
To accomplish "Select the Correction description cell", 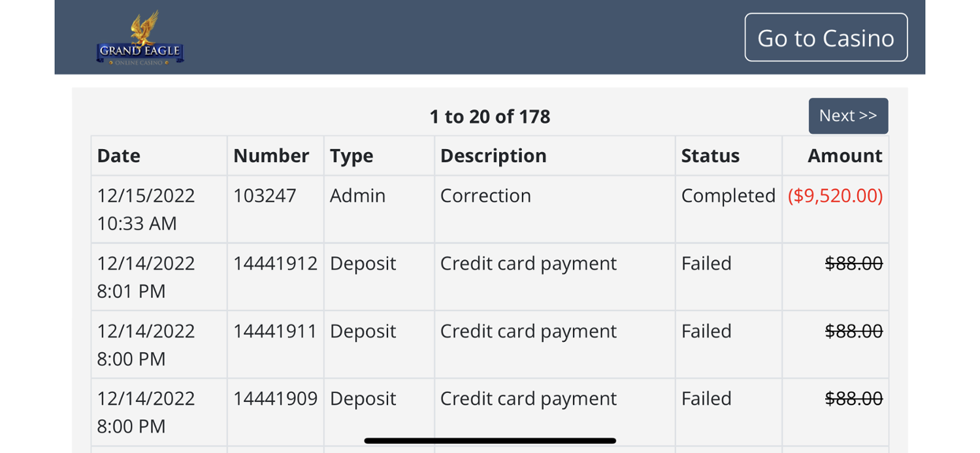I will (x=485, y=195).
